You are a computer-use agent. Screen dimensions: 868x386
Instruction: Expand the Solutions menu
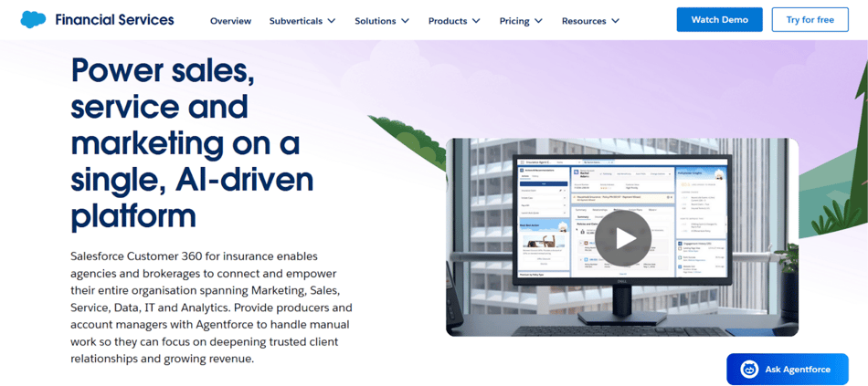click(382, 21)
